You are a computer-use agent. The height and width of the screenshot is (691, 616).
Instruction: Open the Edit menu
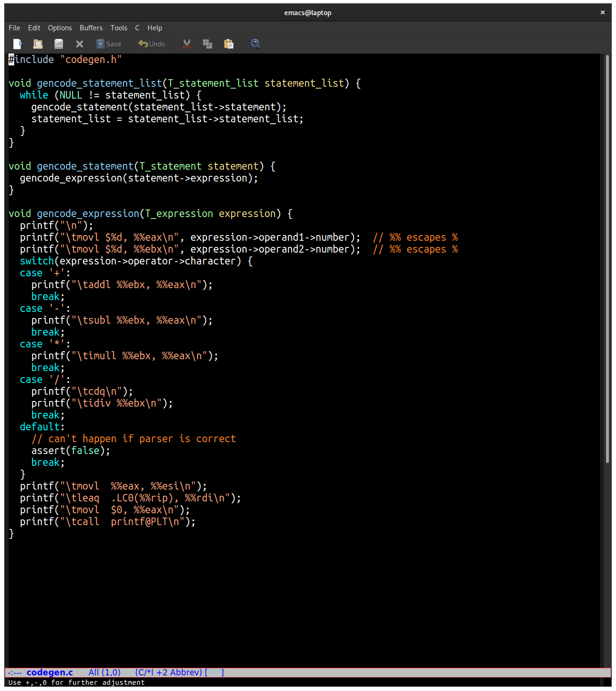click(x=34, y=27)
